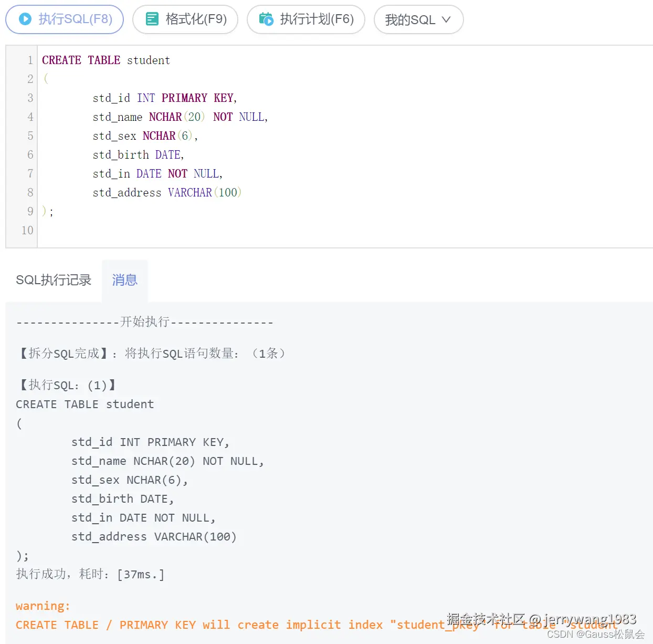
Task: Click the green format icon on 格式化 button
Action: pos(152,19)
